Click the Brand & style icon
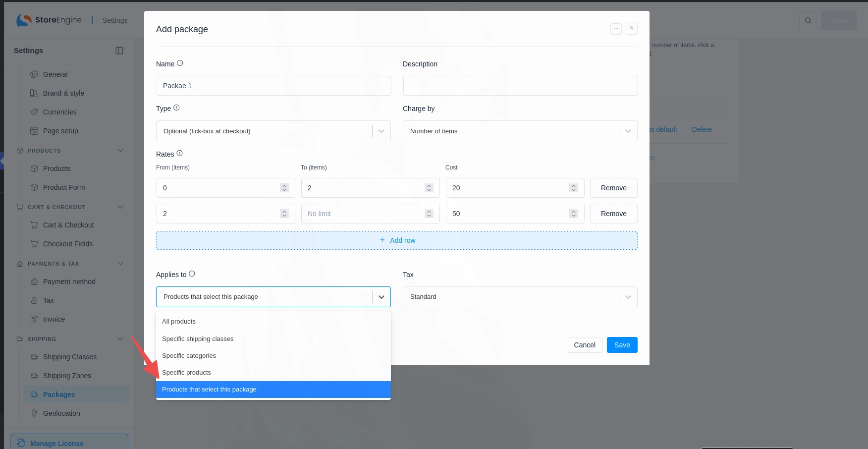868x449 pixels. [x=34, y=93]
